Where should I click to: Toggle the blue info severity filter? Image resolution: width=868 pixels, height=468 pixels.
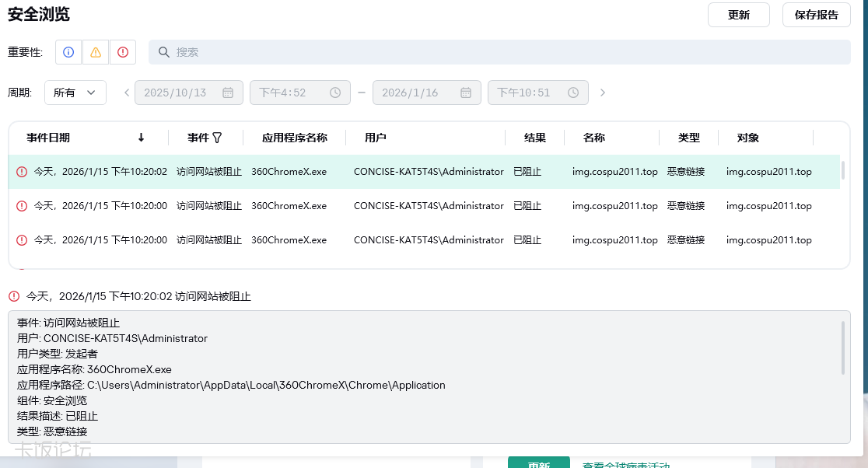click(68, 51)
